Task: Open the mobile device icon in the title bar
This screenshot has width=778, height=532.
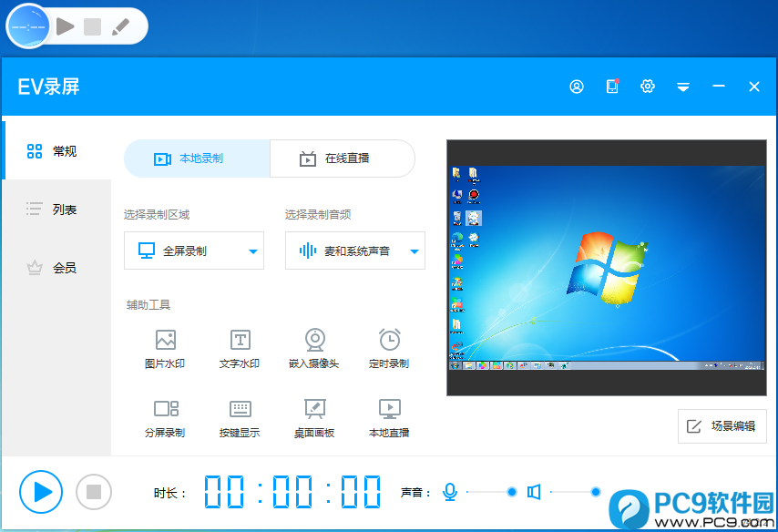Action: 612,87
